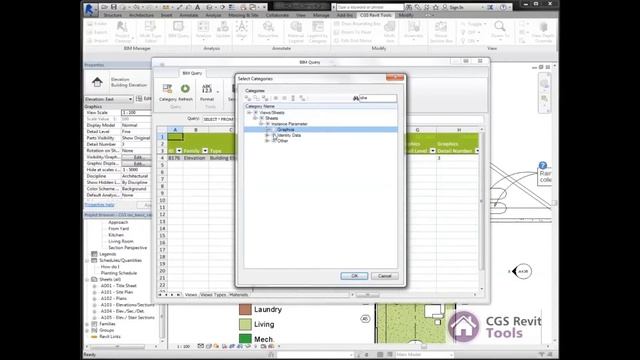Click the Material Legend ribbon icon
Viewport: 640px width, 360px height.
pos(296,27)
